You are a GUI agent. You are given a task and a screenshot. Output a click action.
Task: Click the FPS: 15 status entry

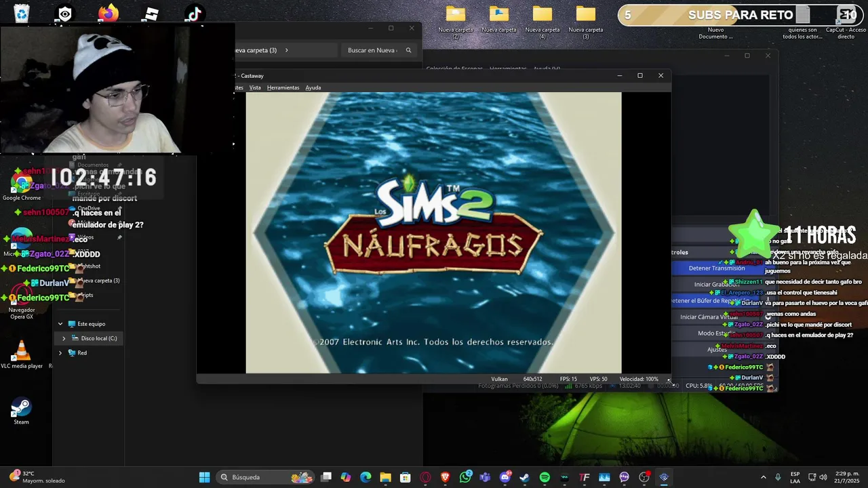(568, 379)
